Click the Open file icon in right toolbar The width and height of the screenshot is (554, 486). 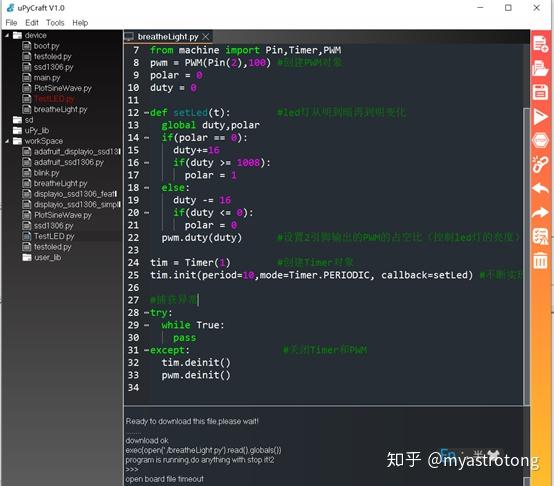[540, 68]
